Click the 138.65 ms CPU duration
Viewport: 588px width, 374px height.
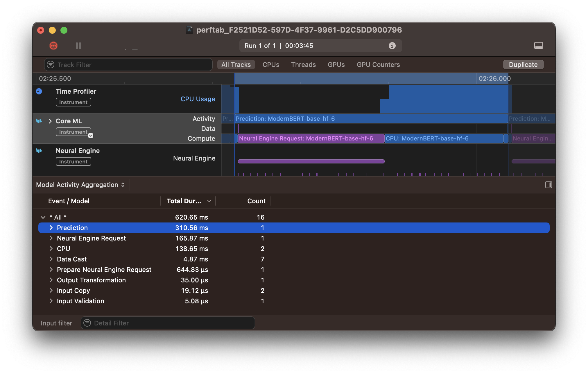tap(192, 249)
